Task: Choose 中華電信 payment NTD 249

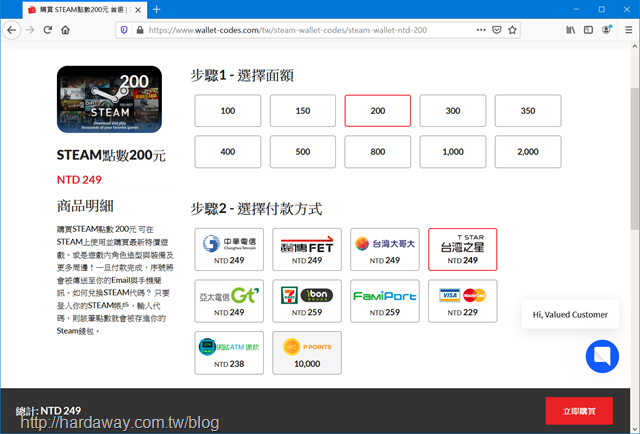Action: tap(229, 249)
